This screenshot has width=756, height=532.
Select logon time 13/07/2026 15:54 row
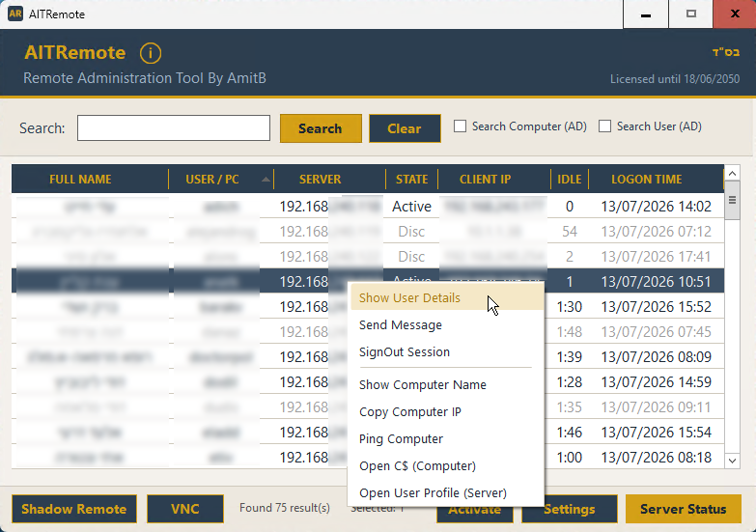point(657,433)
